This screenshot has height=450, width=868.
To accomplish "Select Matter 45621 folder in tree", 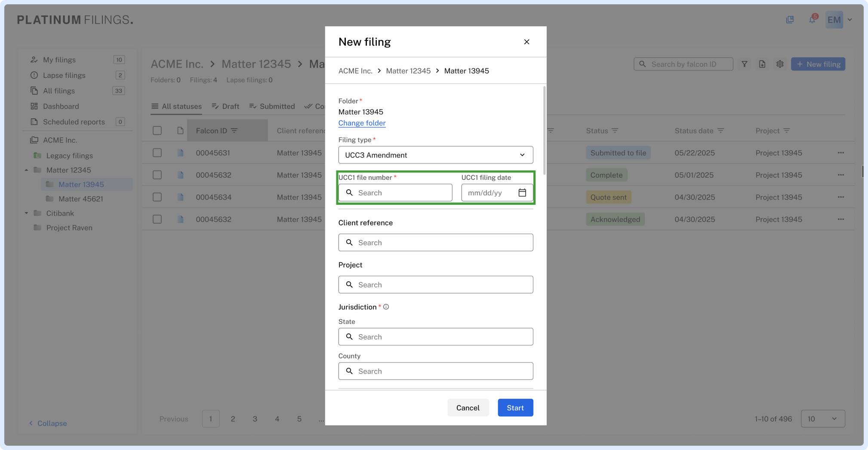I will [80, 199].
